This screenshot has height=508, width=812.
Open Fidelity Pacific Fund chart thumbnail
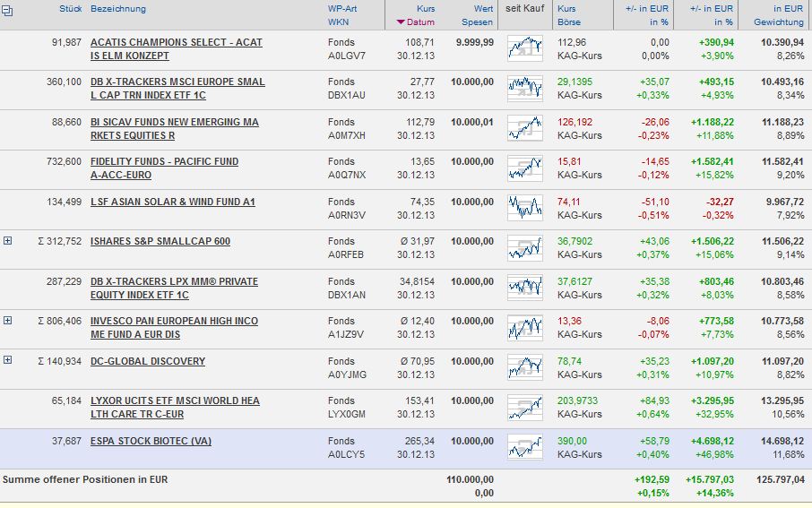[x=525, y=168]
